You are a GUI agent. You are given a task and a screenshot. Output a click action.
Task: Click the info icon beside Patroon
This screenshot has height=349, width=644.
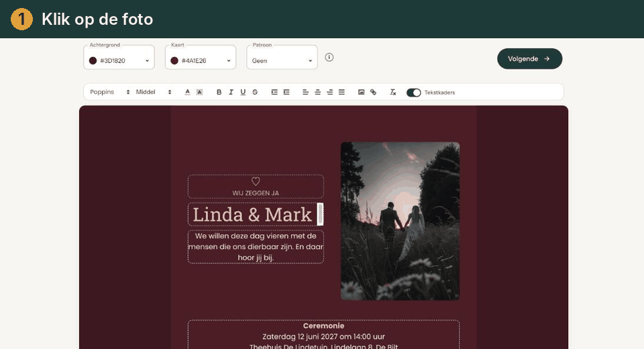[x=329, y=57]
